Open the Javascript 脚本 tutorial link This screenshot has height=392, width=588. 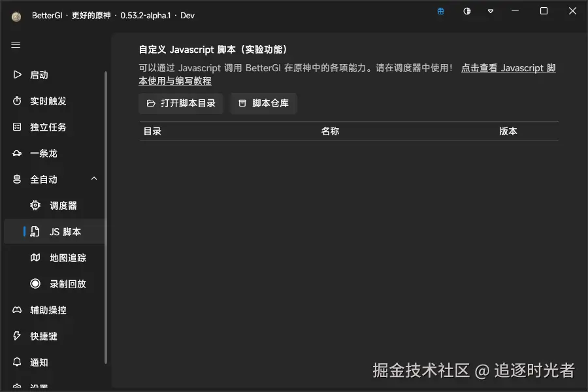[x=508, y=68]
